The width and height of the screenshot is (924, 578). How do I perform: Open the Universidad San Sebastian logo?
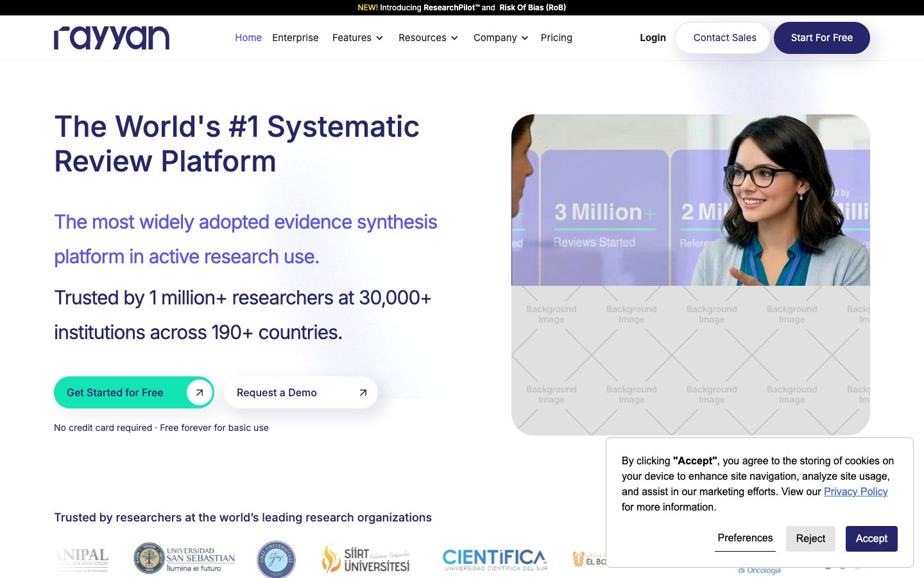184,559
